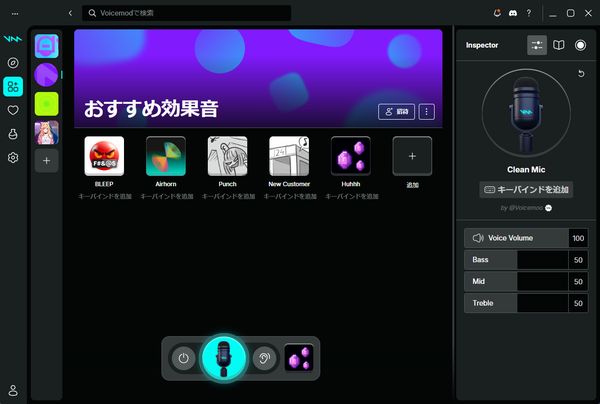
Task: Switch to Inspector book tab
Action: tap(559, 45)
